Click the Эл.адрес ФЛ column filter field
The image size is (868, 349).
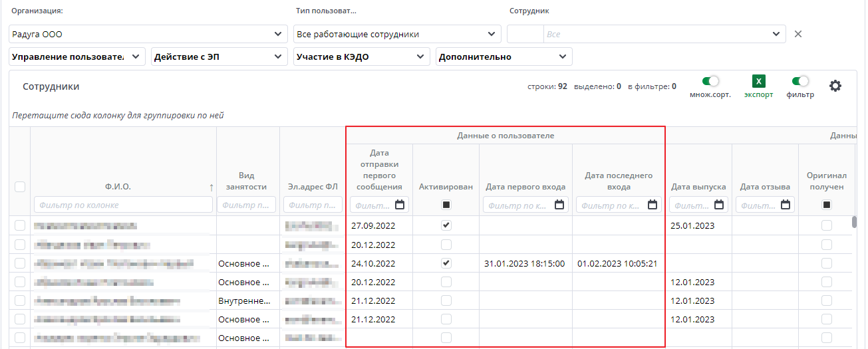tap(313, 205)
